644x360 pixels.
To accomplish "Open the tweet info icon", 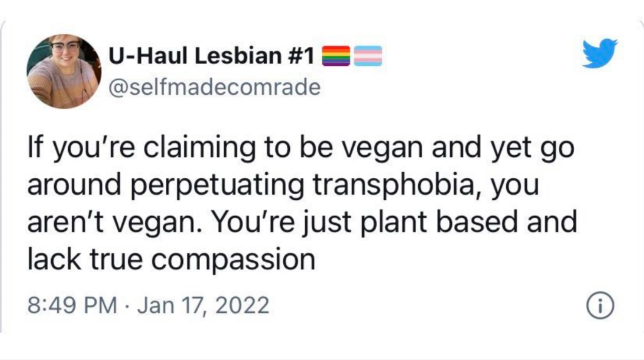I will (600, 306).
